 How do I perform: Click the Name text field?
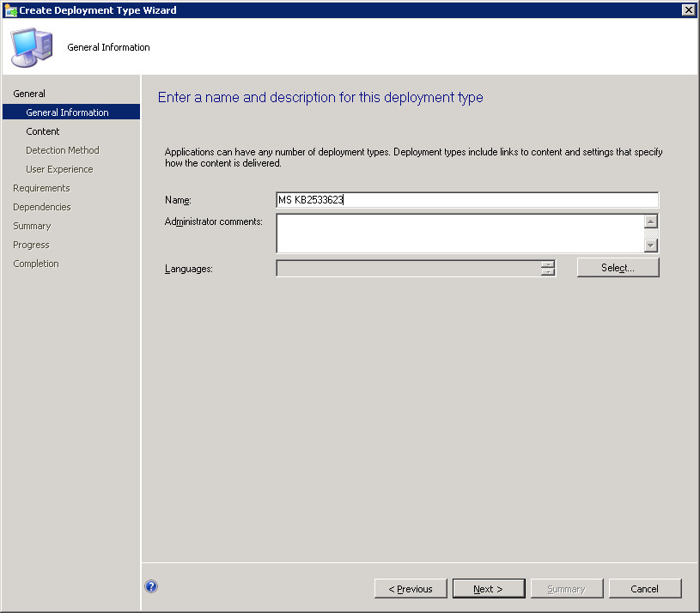466,200
